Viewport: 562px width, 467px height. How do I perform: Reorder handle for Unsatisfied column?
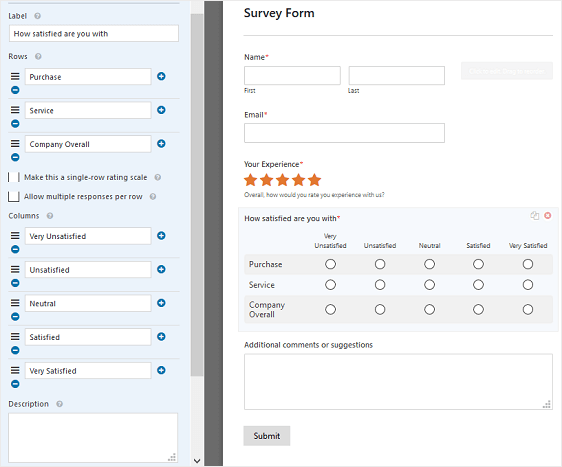(15, 269)
